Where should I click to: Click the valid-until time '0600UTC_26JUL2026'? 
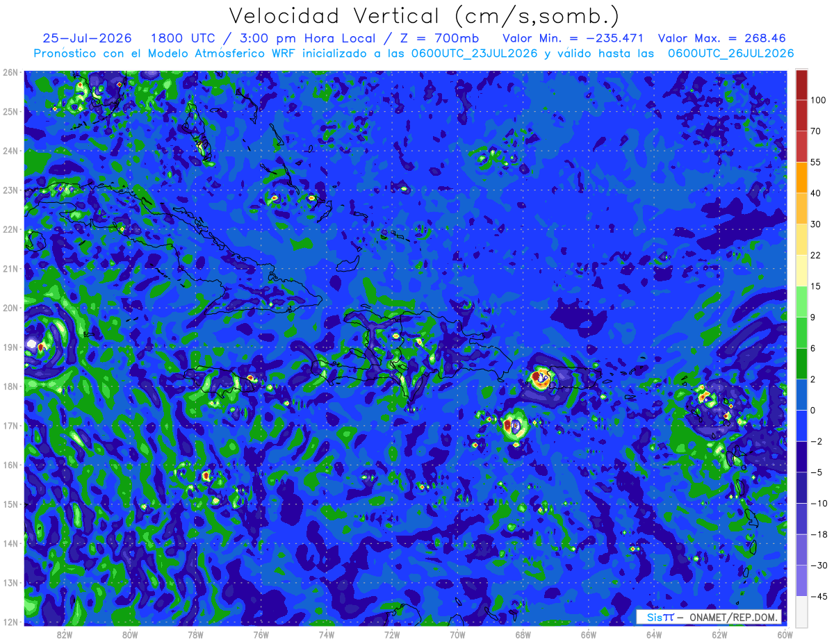730,53
